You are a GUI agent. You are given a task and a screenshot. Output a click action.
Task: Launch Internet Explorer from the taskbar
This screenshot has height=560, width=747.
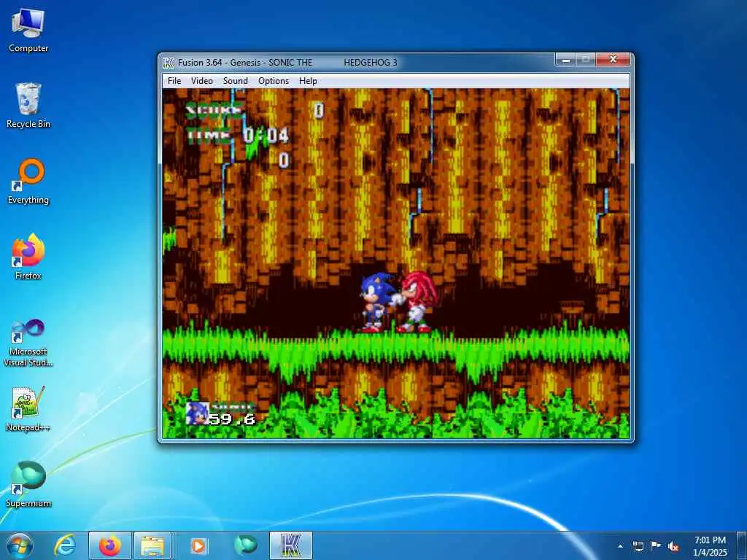(65, 545)
